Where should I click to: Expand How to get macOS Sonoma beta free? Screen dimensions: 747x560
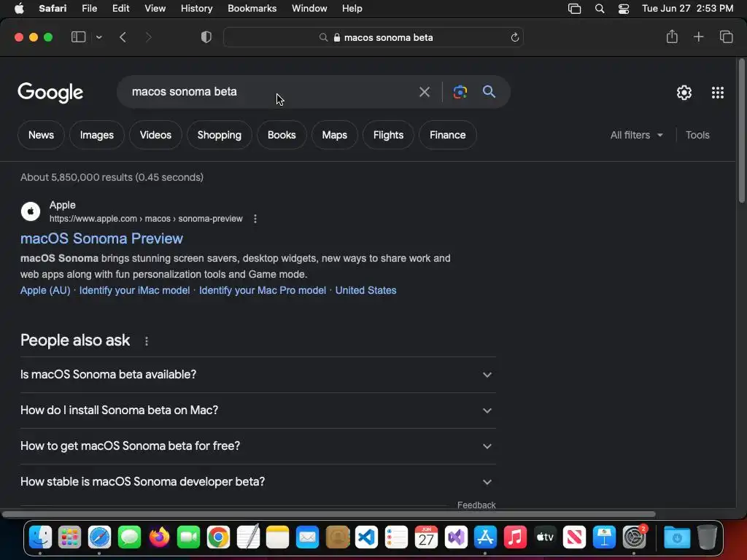258,446
